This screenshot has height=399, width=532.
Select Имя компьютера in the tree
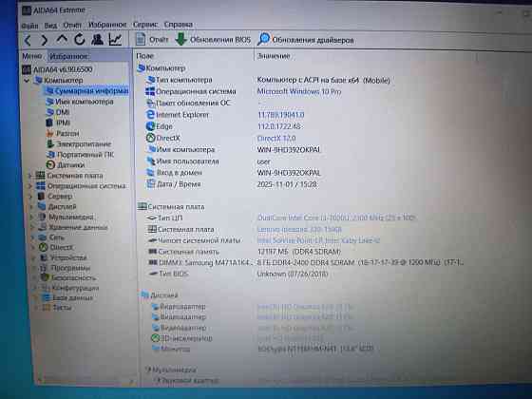click(80, 102)
